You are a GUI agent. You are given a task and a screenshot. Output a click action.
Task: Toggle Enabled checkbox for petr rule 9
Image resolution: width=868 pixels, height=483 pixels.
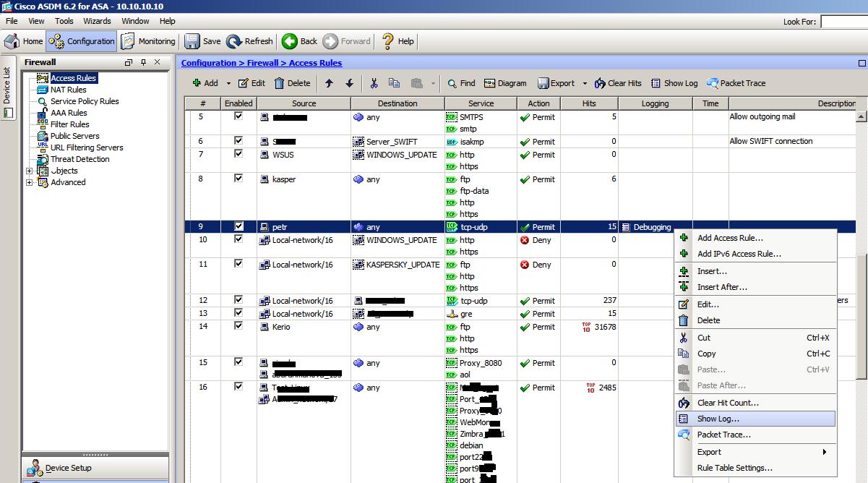[239, 226]
